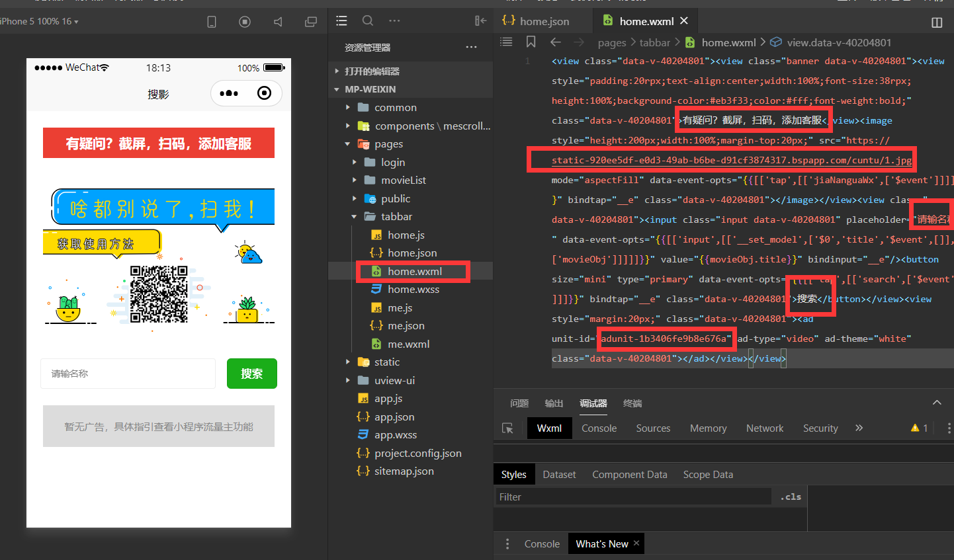Toggle the .cls class editor button
Screen dimensions: 954x560
point(791,497)
